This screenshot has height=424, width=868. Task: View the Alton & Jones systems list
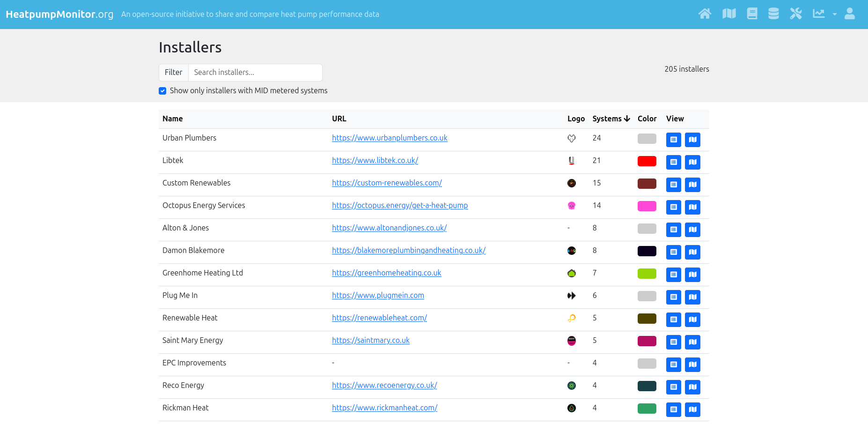674,230
